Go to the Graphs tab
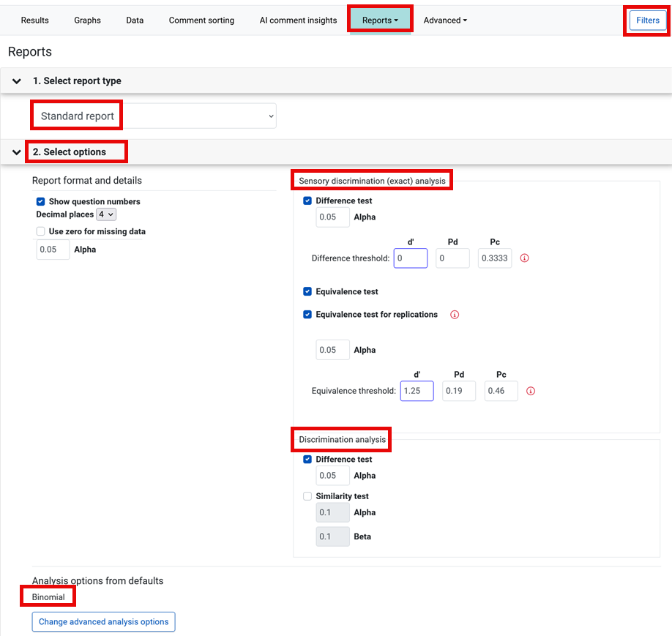Screen dimensions: 672x636 [x=87, y=20]
